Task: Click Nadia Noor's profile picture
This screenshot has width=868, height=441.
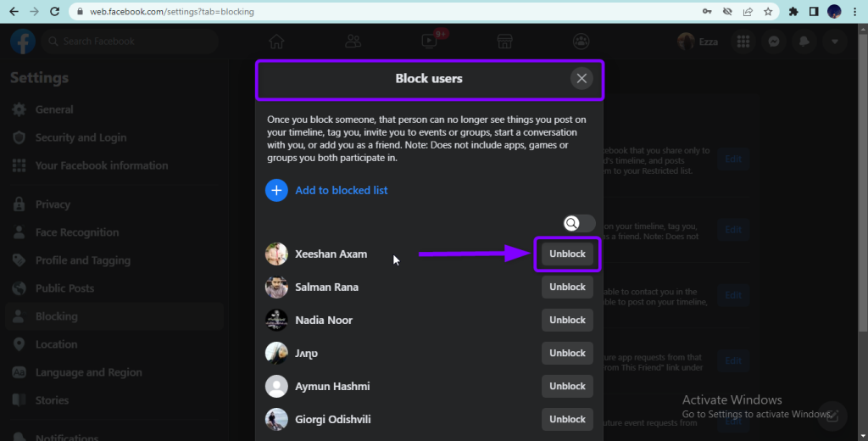Action: click(x=276, y=321)
